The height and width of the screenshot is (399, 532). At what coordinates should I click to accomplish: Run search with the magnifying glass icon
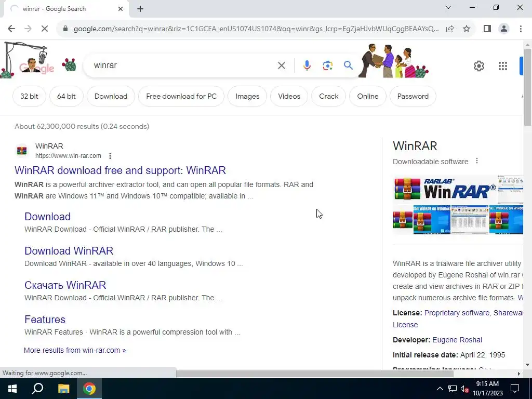pyautogui.click(x=348, y=65)
